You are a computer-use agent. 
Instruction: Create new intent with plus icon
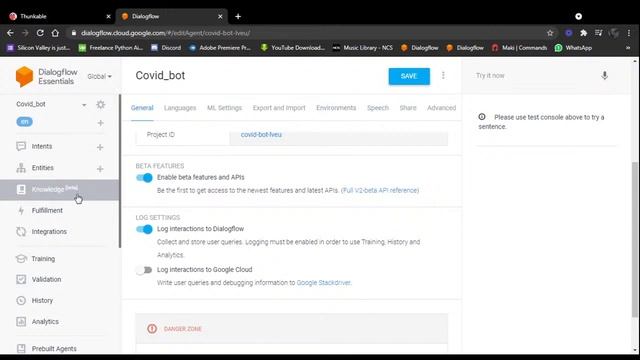(x=100, y=147)
